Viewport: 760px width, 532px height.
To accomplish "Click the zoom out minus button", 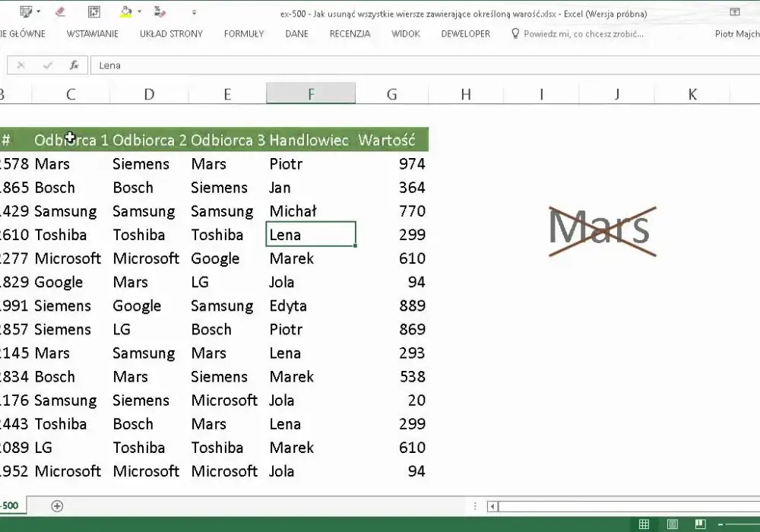I will pyautogui.click(x=720, y=524).
